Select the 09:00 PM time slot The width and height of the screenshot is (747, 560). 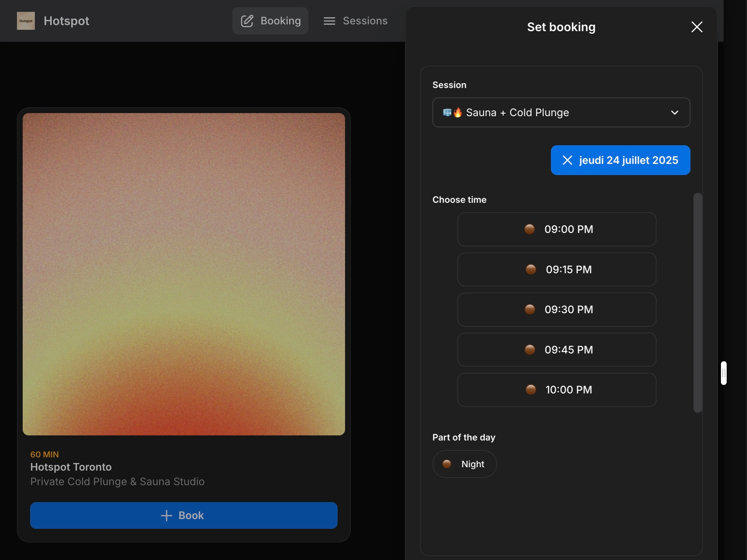(x=557, y=229)
